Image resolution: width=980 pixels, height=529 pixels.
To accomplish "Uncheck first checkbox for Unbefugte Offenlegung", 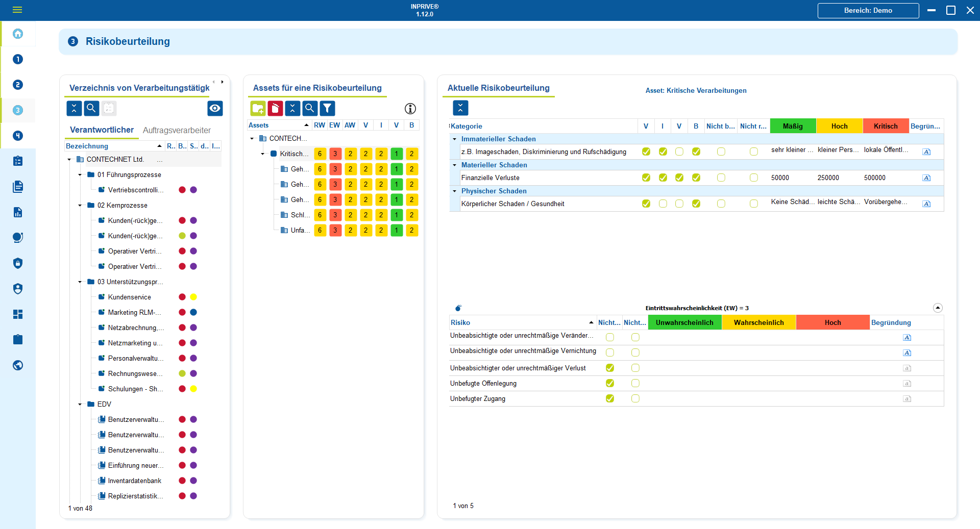I will (610, 383).
